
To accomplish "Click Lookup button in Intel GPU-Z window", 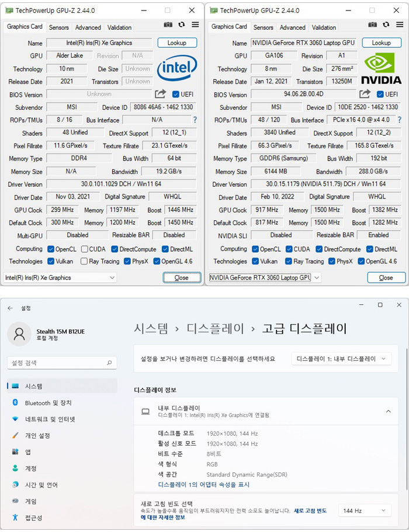I will pyautogui.click(x=177, y=43).
